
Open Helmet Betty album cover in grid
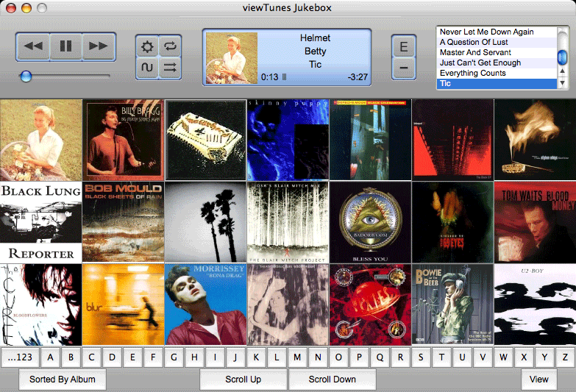click(40, 140)
